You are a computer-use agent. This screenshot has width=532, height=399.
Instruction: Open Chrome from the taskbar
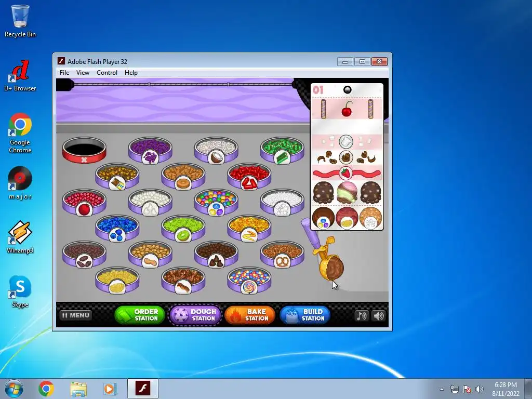click(x=46, y=389)
